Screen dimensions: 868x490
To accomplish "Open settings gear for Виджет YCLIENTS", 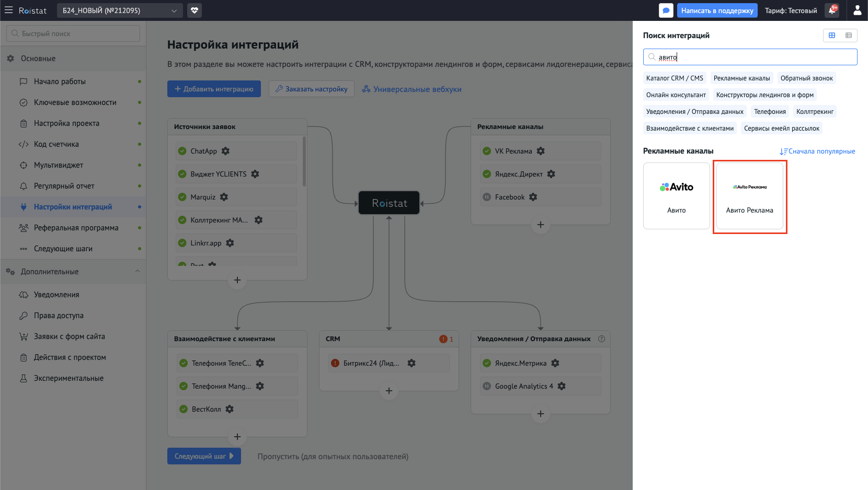I will click(255, 174).
